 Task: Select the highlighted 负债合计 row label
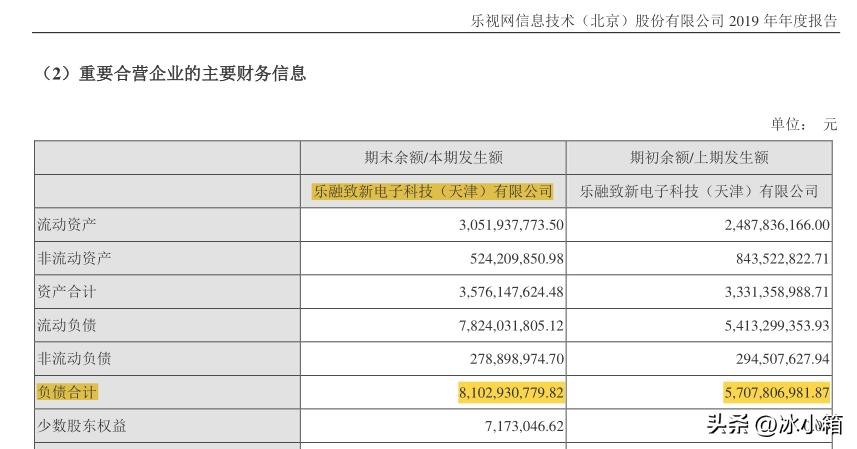[67, 392]
